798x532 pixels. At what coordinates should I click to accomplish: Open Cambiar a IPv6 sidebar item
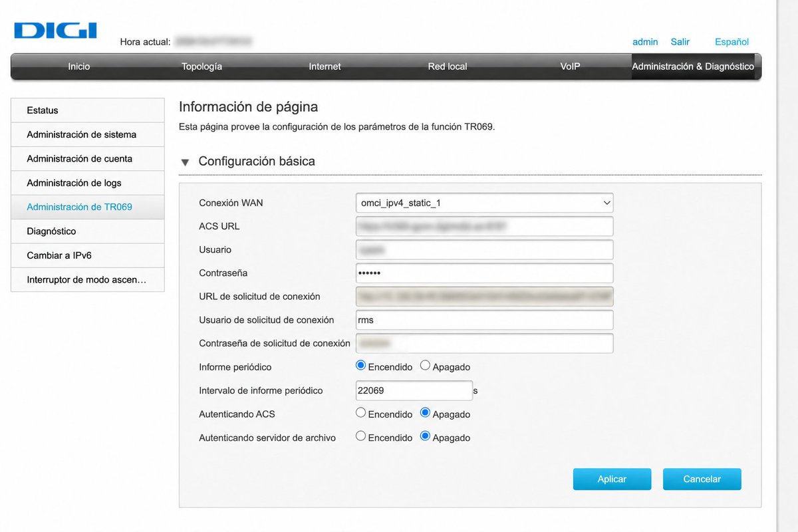point(88,255)
